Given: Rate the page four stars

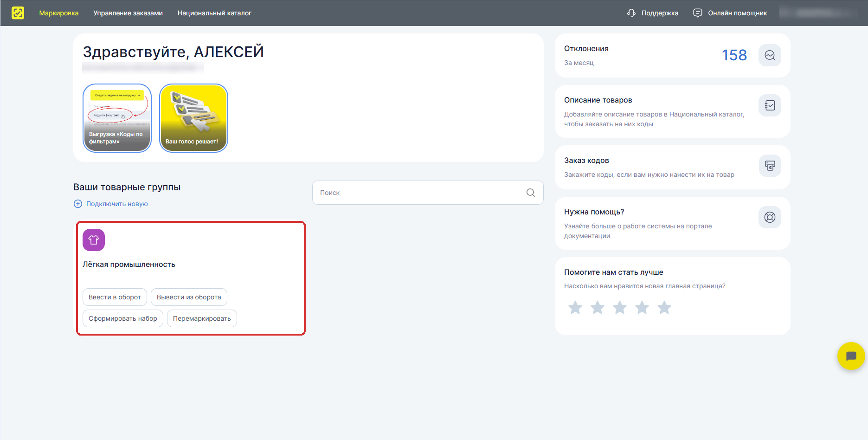Looking at the screenshot, I should (x=642, y=307).
